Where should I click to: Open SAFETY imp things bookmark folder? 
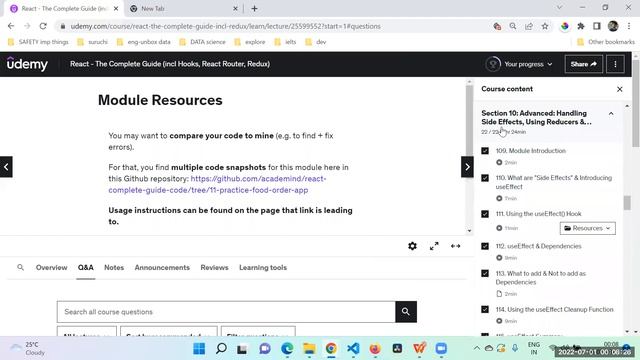tap(38, 42)
